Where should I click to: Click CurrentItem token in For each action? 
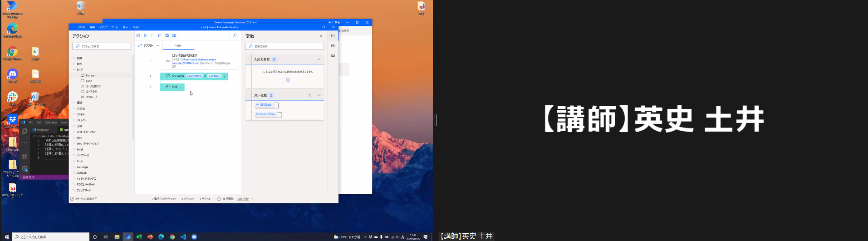click(x=194, y=76)
